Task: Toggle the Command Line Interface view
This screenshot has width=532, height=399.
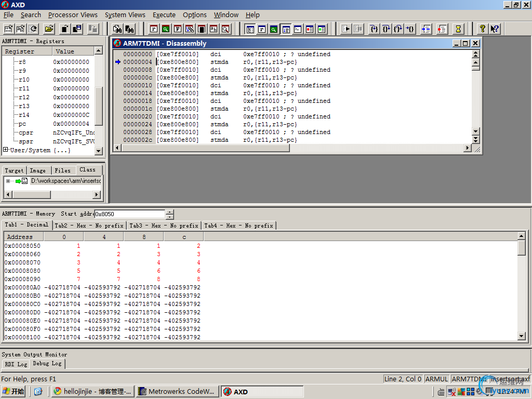Action: tap(298, 29)
